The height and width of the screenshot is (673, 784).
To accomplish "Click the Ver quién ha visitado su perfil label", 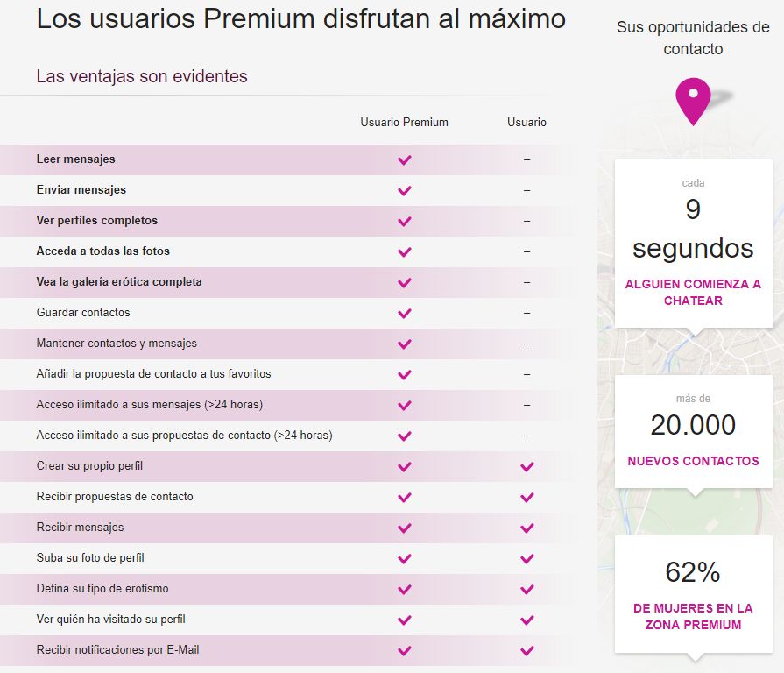I will click(x=111, y=619).
